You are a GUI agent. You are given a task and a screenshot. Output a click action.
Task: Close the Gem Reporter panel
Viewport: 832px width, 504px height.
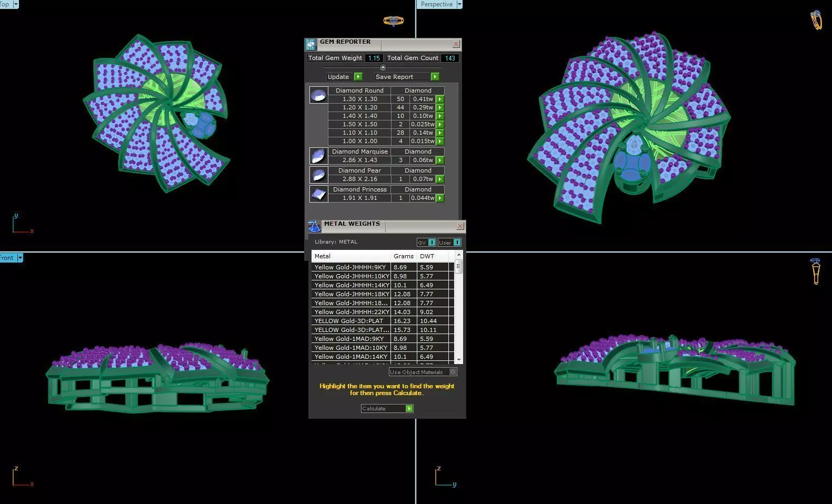(456, 44)
